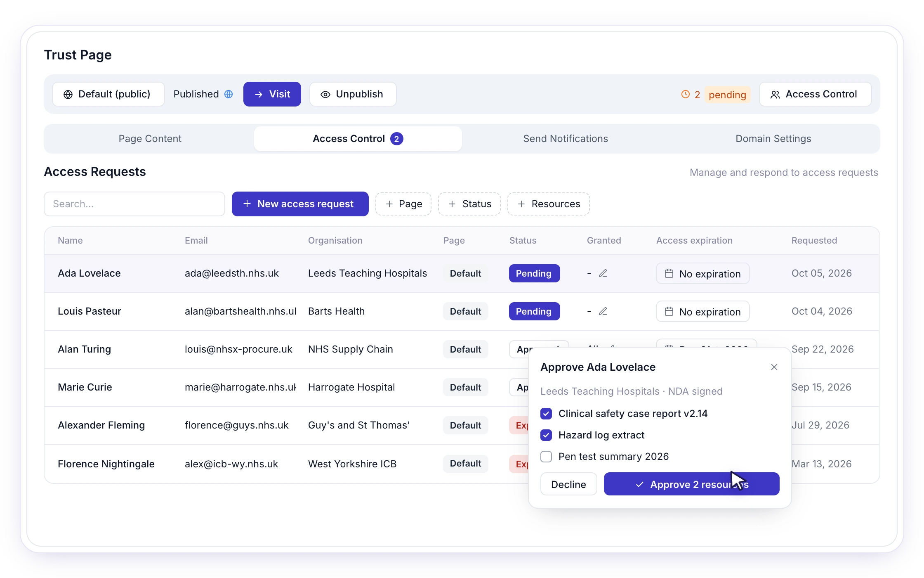Click the pencil edit icon in Louis Pasteur row
This screenshot has width=924, height=578.
coord(603,311)
